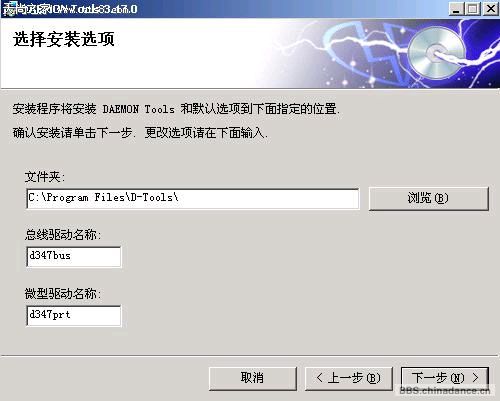Go back with the 上一步 (B) button

[x=348, y=378]
